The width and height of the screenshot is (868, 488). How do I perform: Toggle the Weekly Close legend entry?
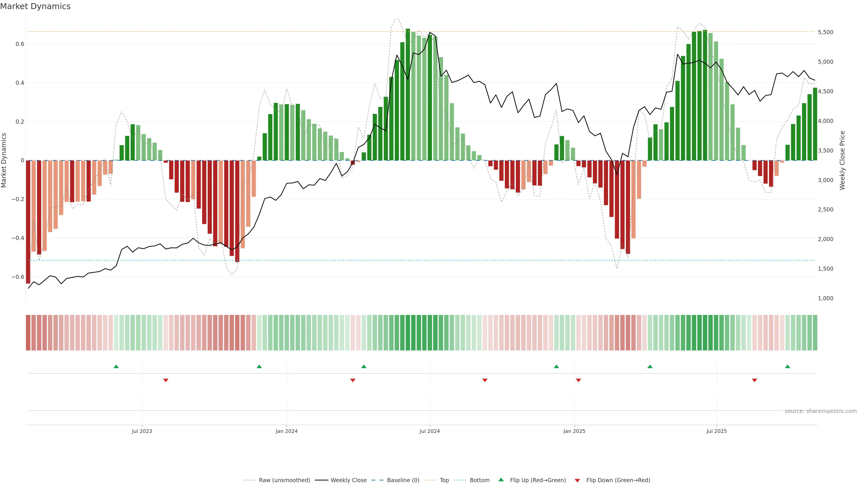(348, 480)
